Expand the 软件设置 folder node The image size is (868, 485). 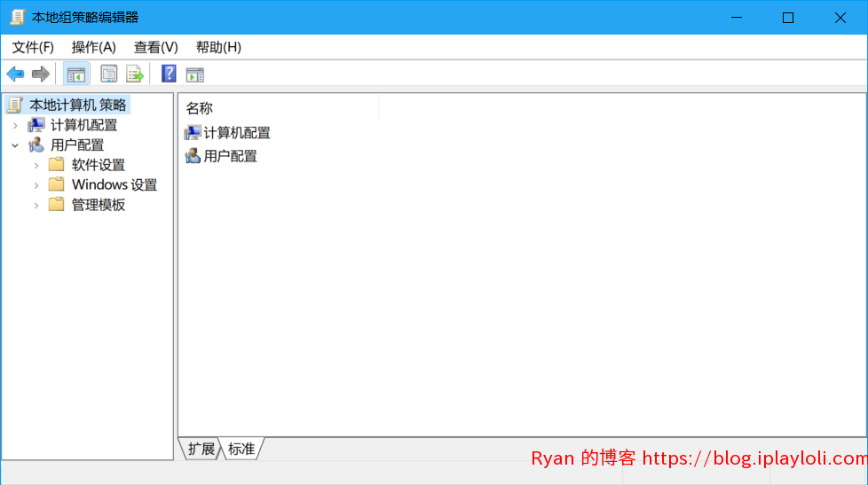pyautogui.click(x=36, y=165)
